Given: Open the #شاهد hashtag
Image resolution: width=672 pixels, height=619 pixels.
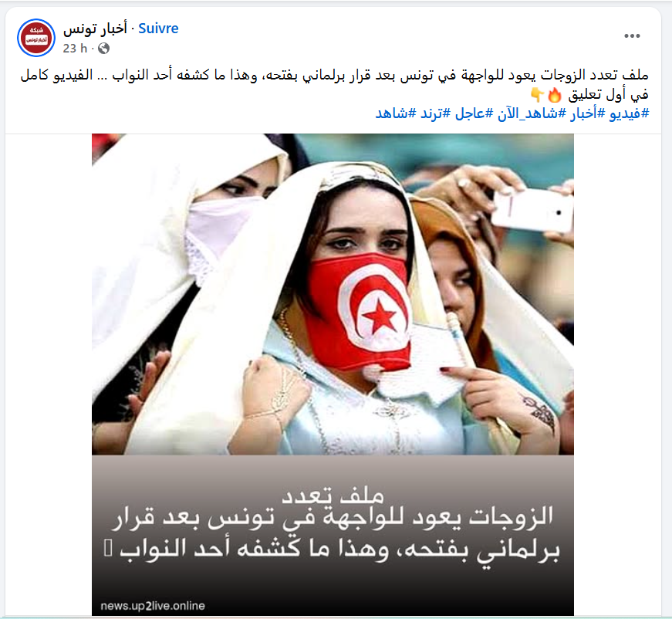Looking at the screenshot, I should coord(396,113).
